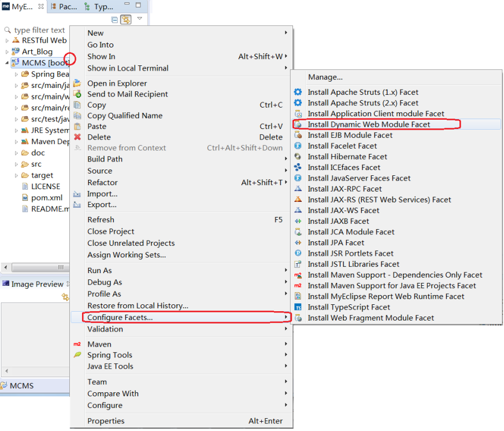Select Manage... in the facets submenu
504x431 pixels.
point(396,77)
